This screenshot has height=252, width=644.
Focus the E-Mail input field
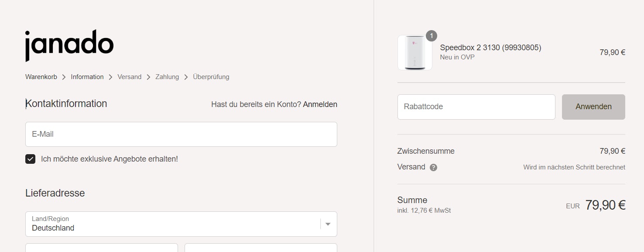click(181, 134)
